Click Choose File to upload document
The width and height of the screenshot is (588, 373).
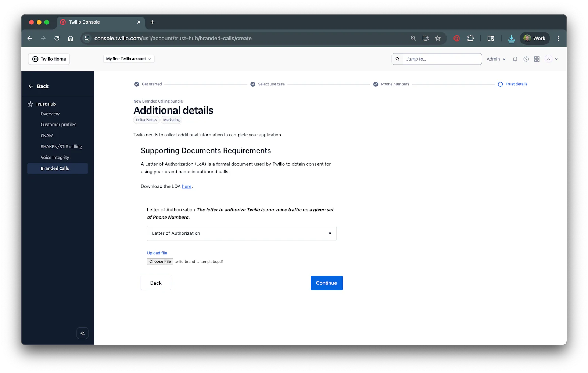point(159,261)
